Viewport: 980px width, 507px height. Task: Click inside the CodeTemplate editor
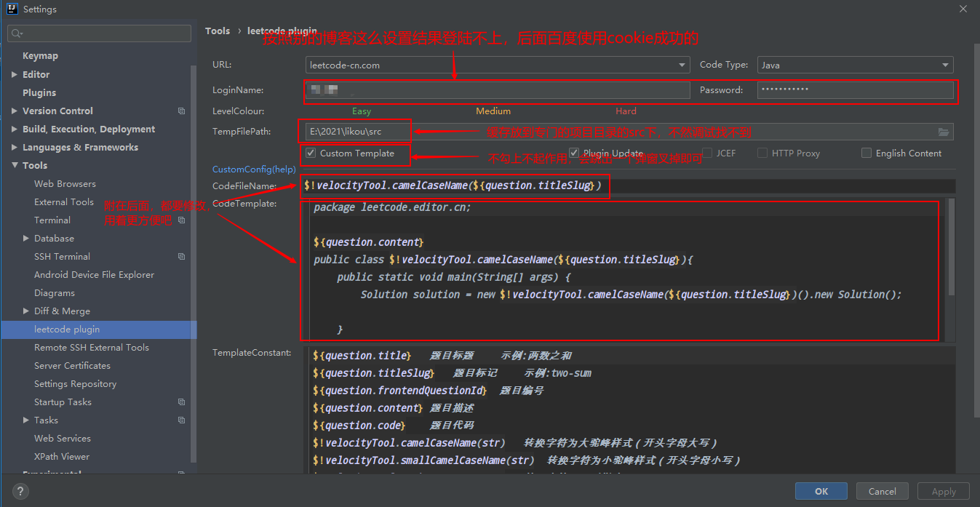point(626,269)
